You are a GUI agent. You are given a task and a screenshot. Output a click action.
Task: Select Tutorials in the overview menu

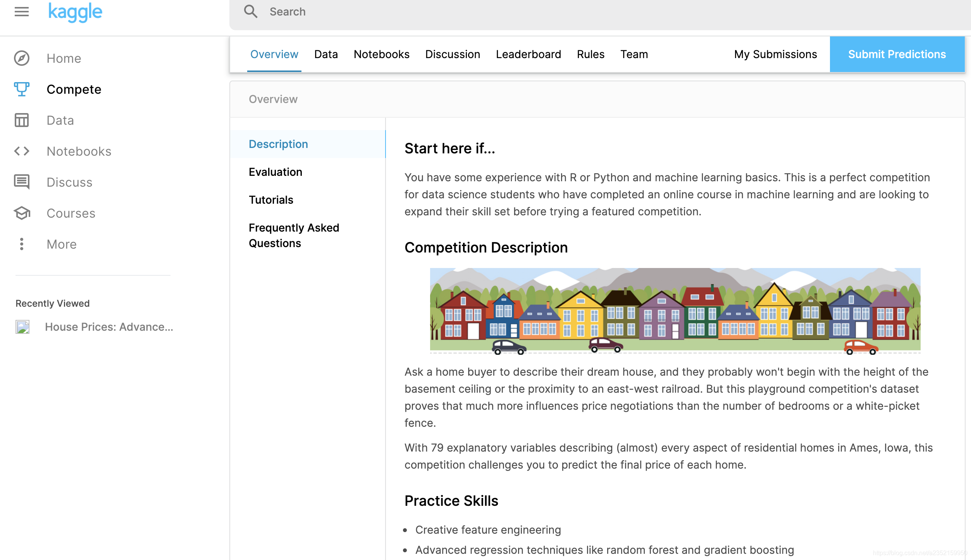[271, 200]
